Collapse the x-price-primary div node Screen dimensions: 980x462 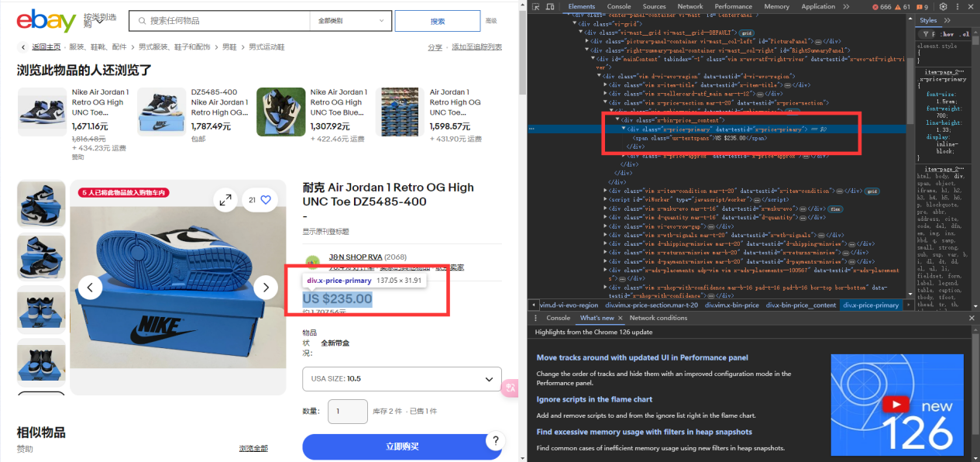coord(624,129)
